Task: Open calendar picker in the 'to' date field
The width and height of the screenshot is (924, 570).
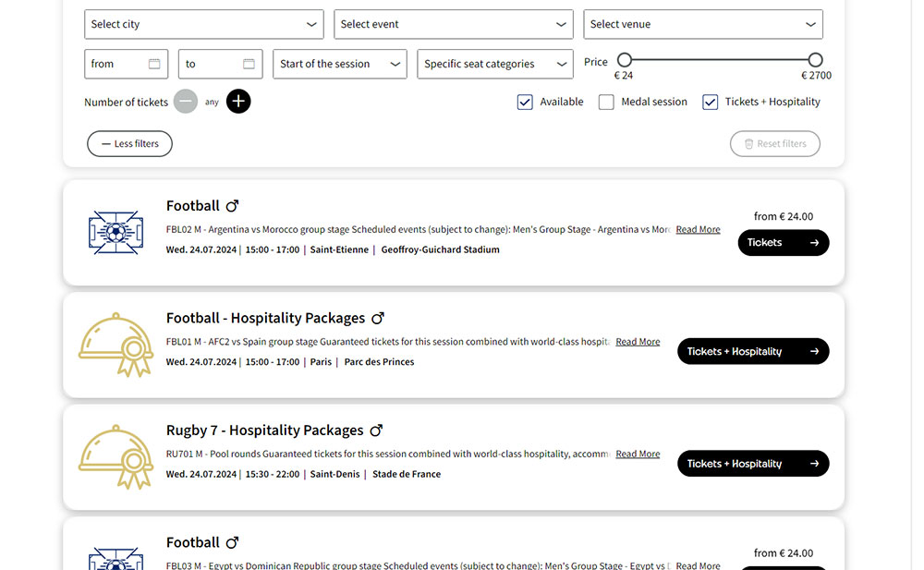Action: [249, 64]
